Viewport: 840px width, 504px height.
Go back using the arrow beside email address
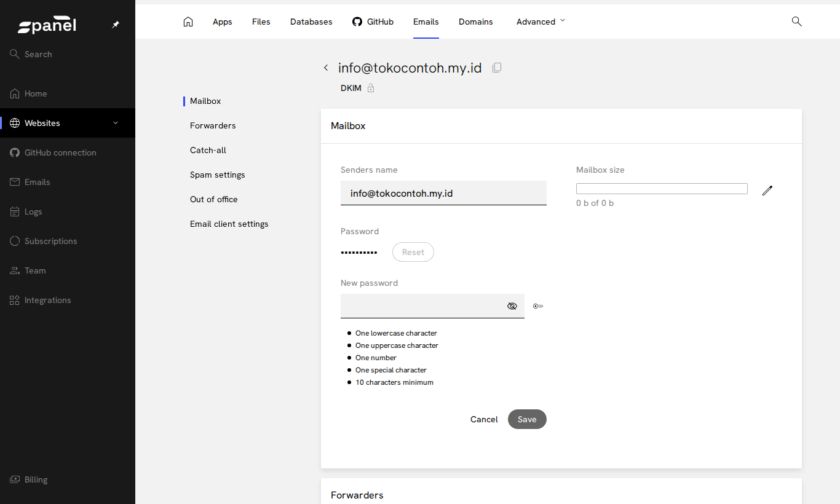326,68
